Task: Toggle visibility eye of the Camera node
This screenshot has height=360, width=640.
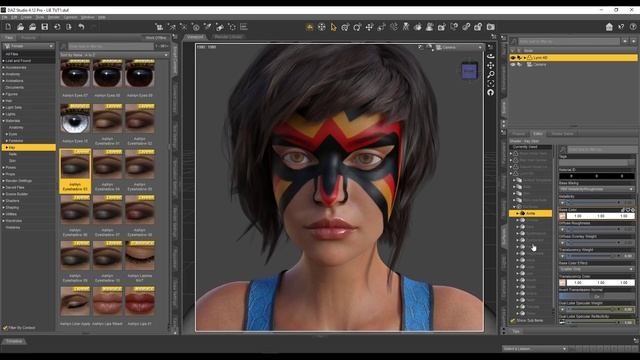Action: point(513,64)
